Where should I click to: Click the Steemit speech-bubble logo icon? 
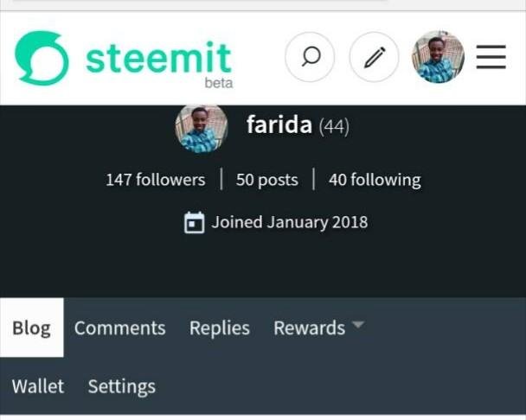tap(41, 58)
